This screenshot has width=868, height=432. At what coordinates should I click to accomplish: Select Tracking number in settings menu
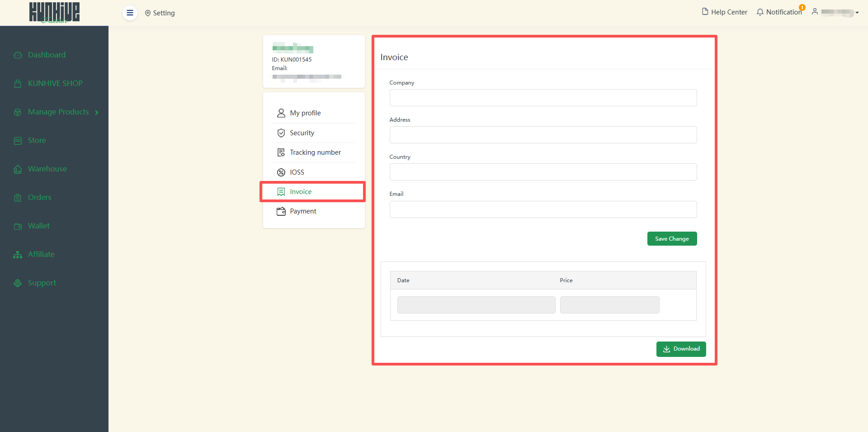coord(315,152)
